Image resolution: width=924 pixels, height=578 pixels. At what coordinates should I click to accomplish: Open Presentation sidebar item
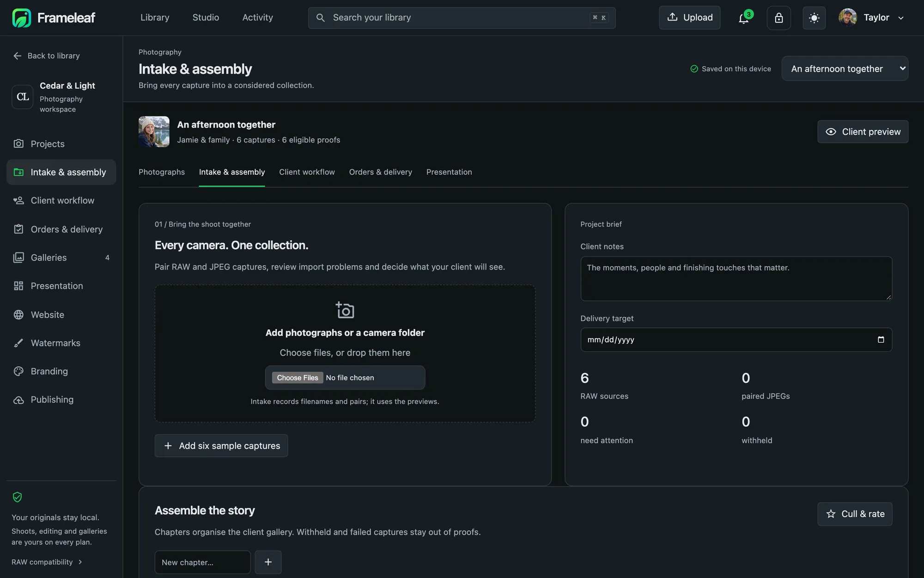coord(61,286)
